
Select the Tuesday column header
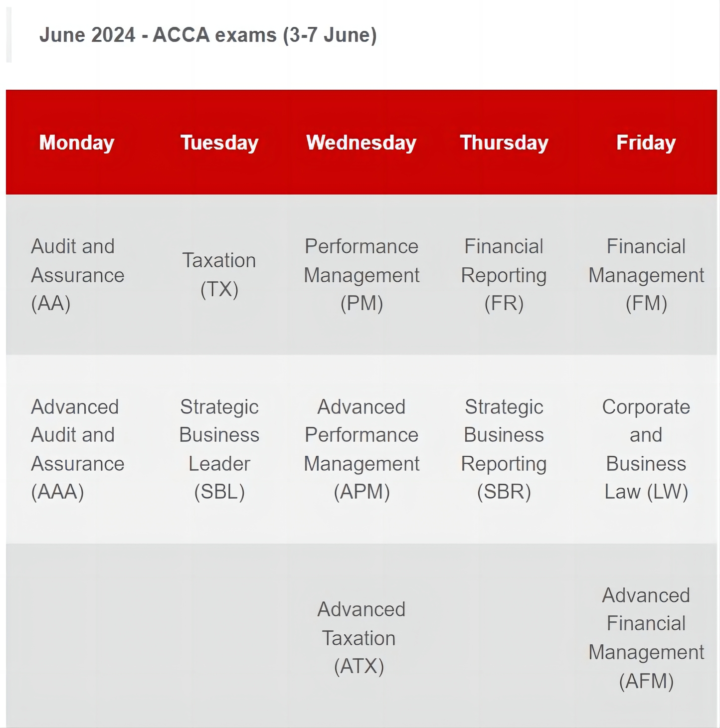219,143
